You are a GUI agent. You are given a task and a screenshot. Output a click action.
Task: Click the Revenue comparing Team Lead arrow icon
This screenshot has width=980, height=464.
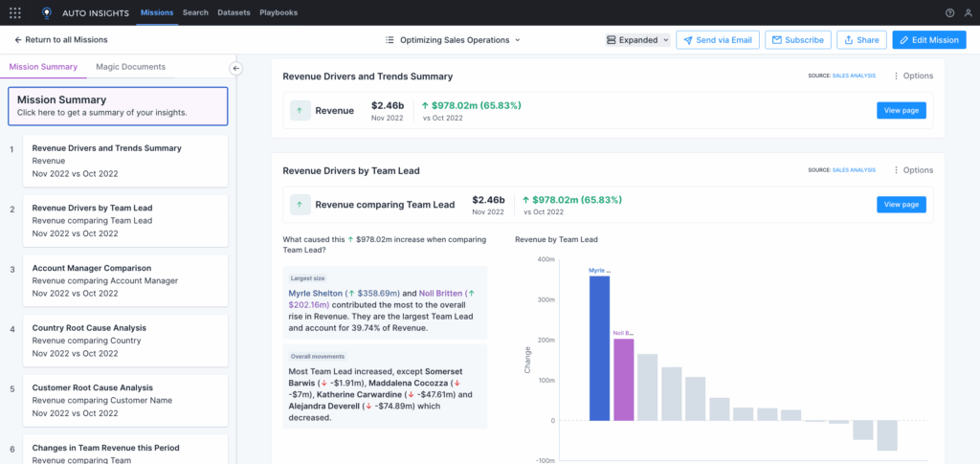(x=301, y=204)
